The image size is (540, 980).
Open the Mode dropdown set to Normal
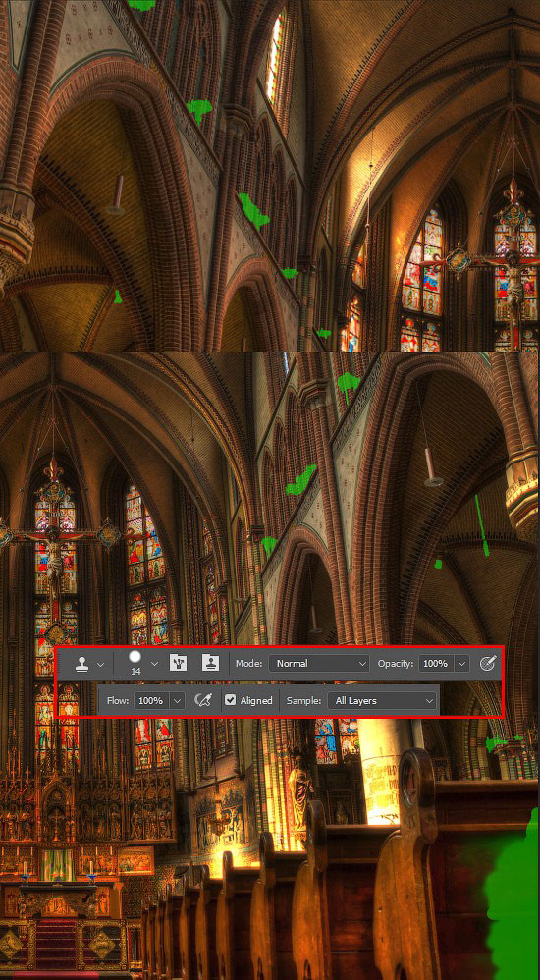(319, 664)
